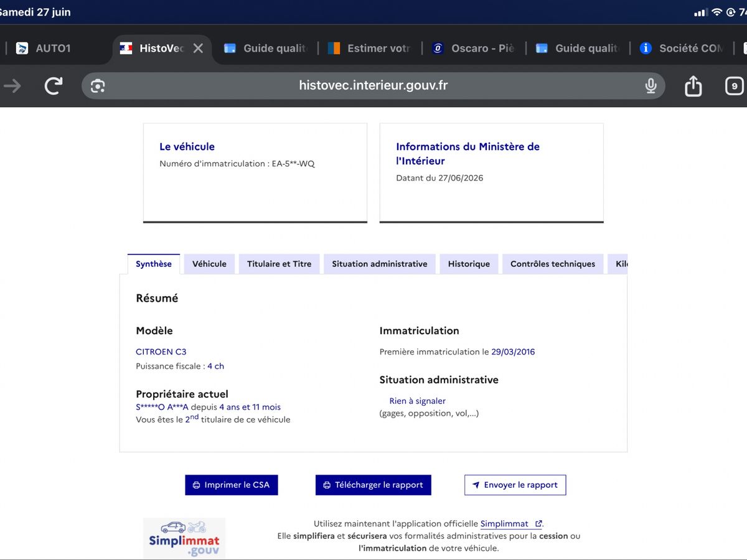The width and height of the screenshot is (747, 560).
Task: Open the Historique tab
Action: pyautogui.click(x=469, y=264)
